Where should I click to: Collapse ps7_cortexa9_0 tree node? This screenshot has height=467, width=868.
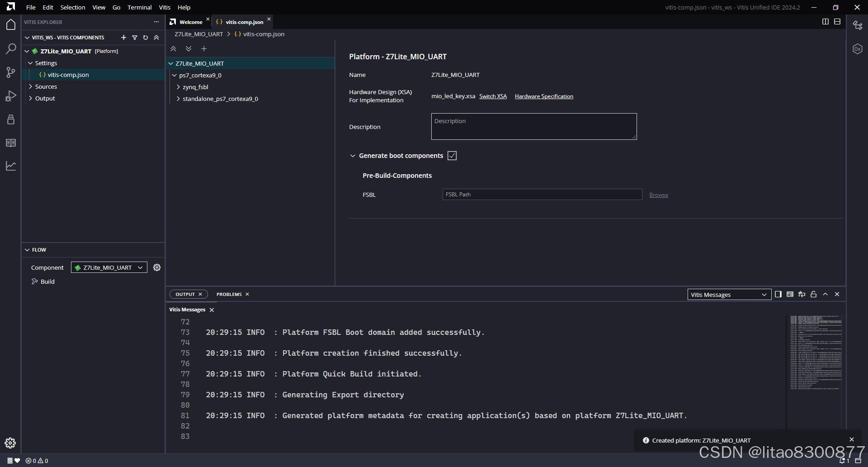(x=175, y=75)
